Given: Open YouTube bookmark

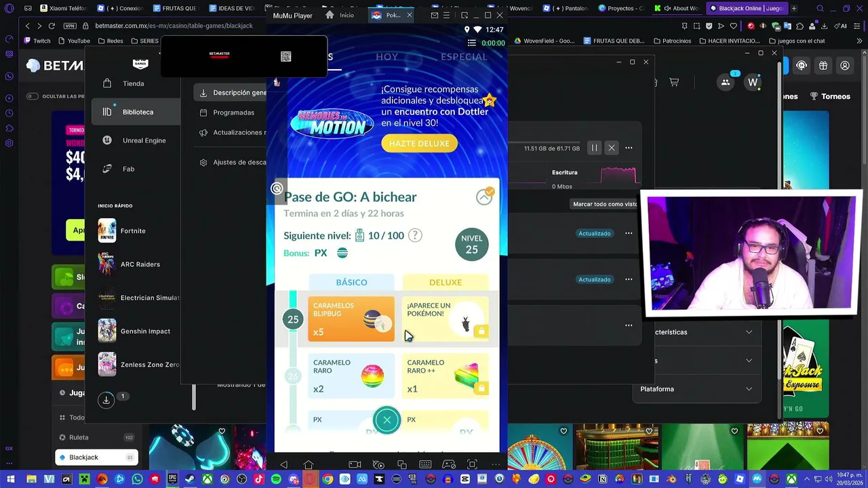Looking at the screenshot, I should 73,41.
